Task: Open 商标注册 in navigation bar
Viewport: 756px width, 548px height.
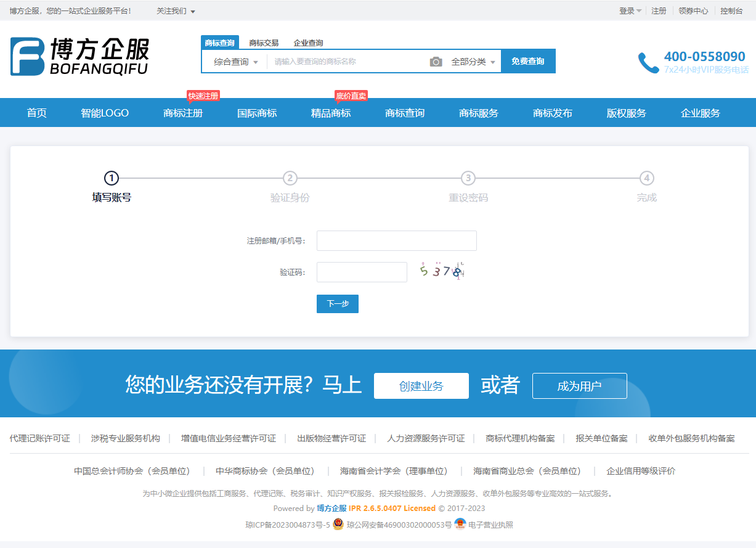Action: [x=183, y=113]
